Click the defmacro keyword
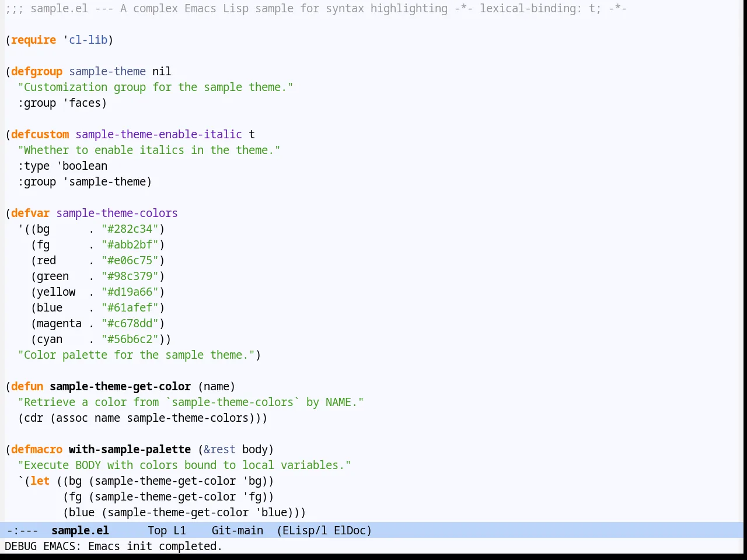Image resolution: width=747 pixels, height=560 pixels. [37, 449]
